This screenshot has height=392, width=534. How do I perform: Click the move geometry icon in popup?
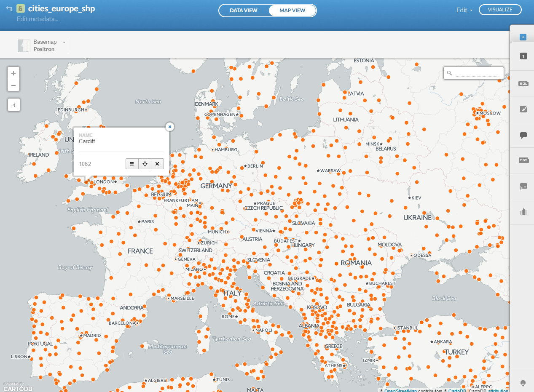pos(145,164)
